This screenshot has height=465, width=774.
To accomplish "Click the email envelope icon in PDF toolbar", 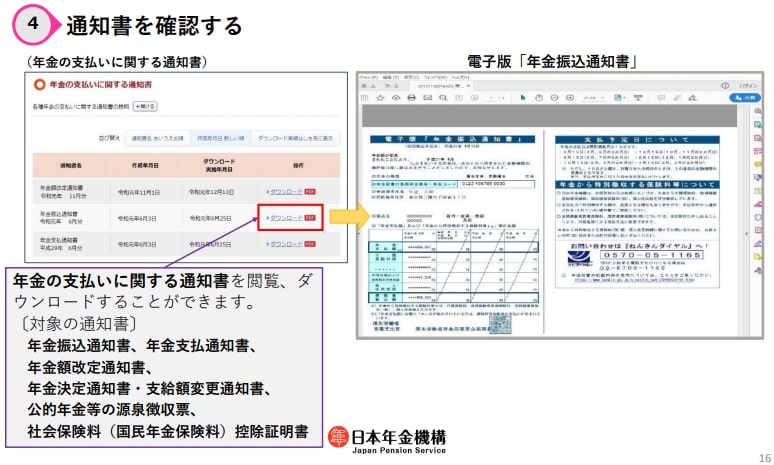I will click(x=427, y=98).
